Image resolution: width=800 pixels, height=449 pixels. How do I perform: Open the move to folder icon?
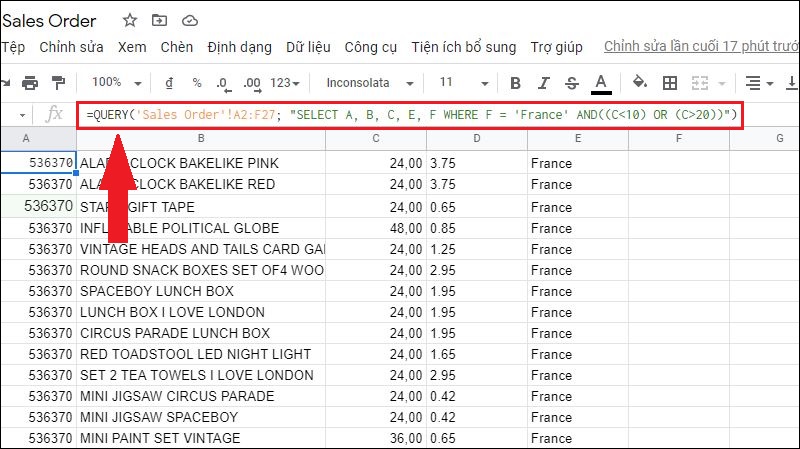pos(160,20)
